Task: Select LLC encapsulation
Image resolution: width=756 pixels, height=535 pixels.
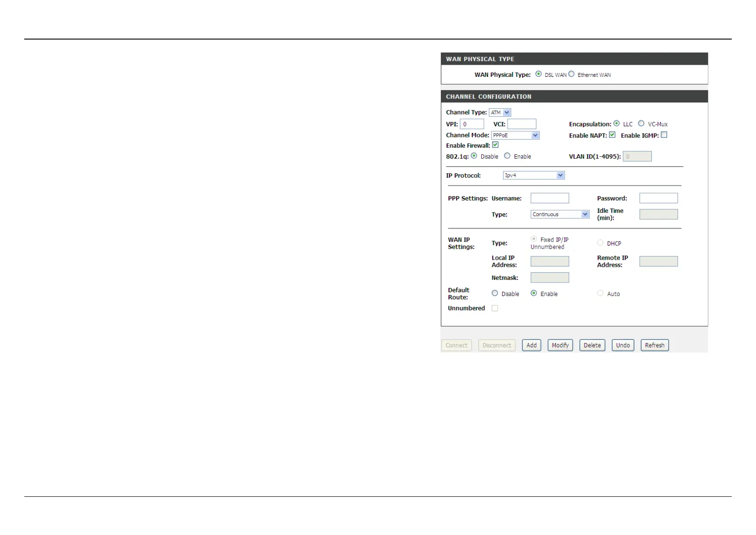Action: click(616, 124)
